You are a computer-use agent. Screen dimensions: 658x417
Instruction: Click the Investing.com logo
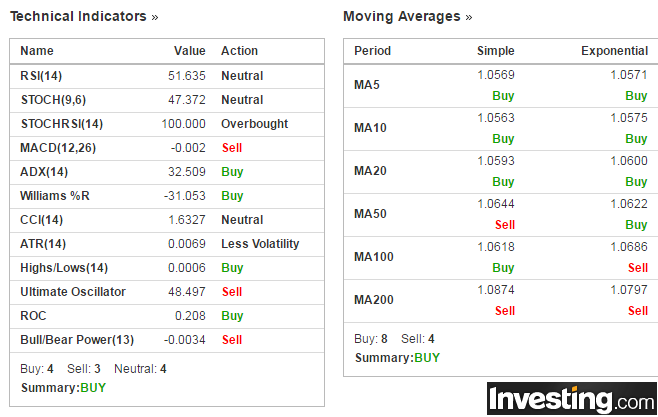click(x=572, y=398)
